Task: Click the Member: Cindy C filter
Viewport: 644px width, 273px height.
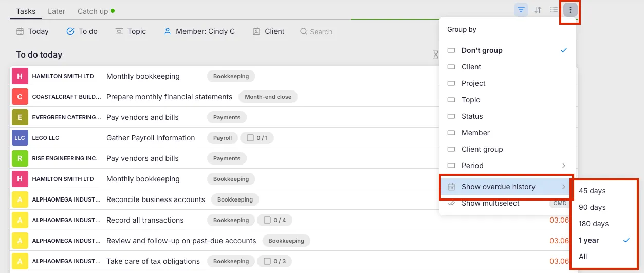Action: coord(199,31)
